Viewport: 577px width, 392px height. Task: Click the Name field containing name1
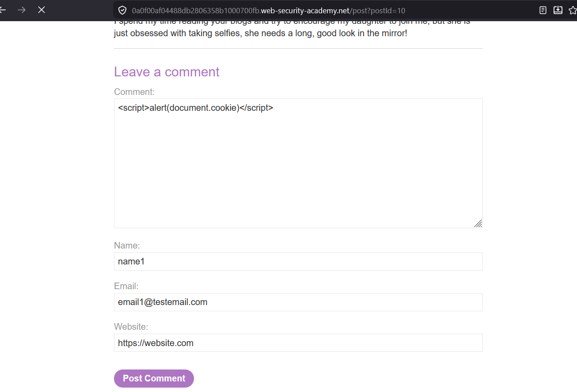(298, 261)
